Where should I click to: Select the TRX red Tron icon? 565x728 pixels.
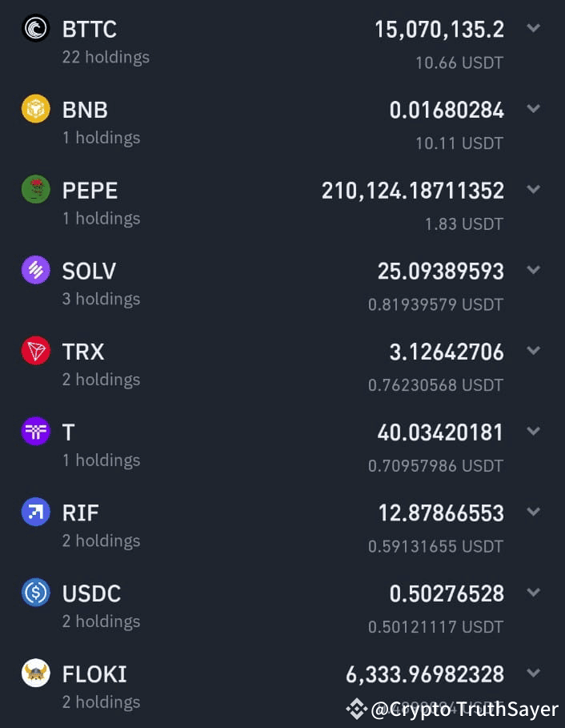tap(34, 351)
